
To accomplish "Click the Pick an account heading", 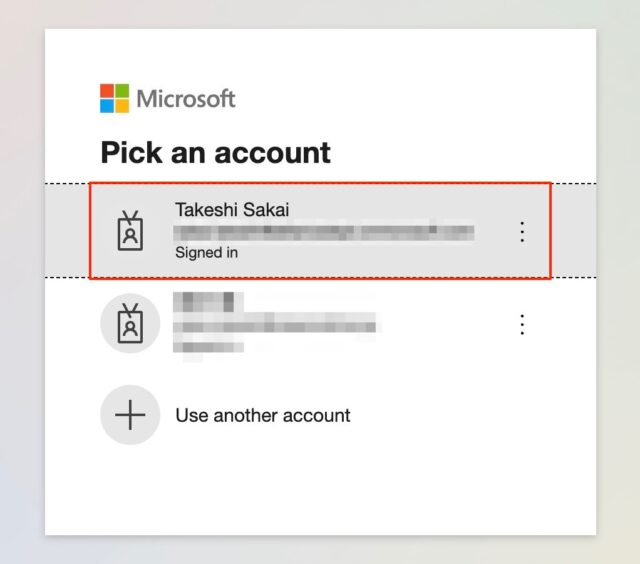I will point(216,153).
